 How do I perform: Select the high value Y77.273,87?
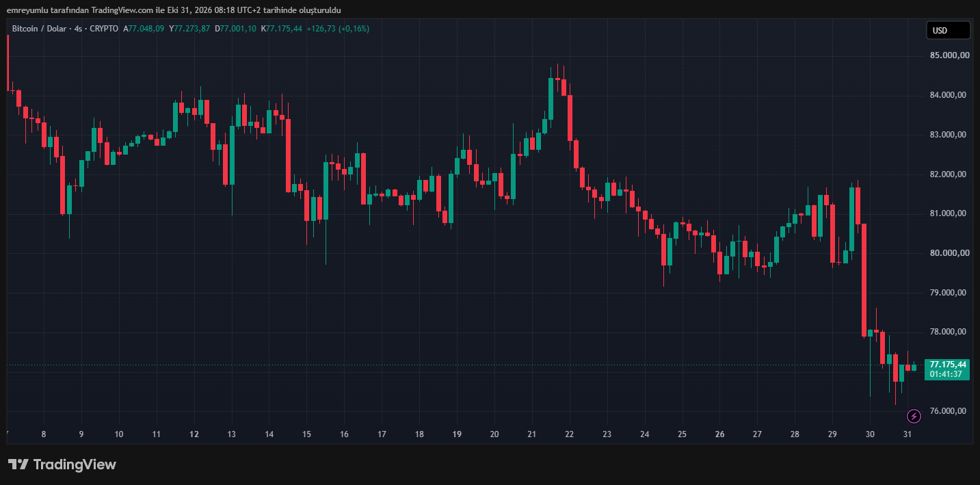[x=189, y=29]
